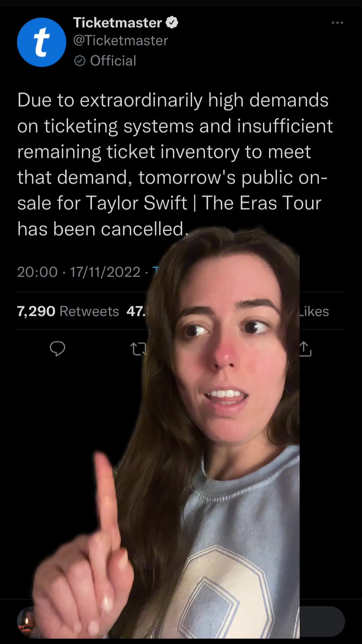The image size is (362, 644).
Task: Select the tweet body about Eras Tour
Action: click(x=175, y=164)
